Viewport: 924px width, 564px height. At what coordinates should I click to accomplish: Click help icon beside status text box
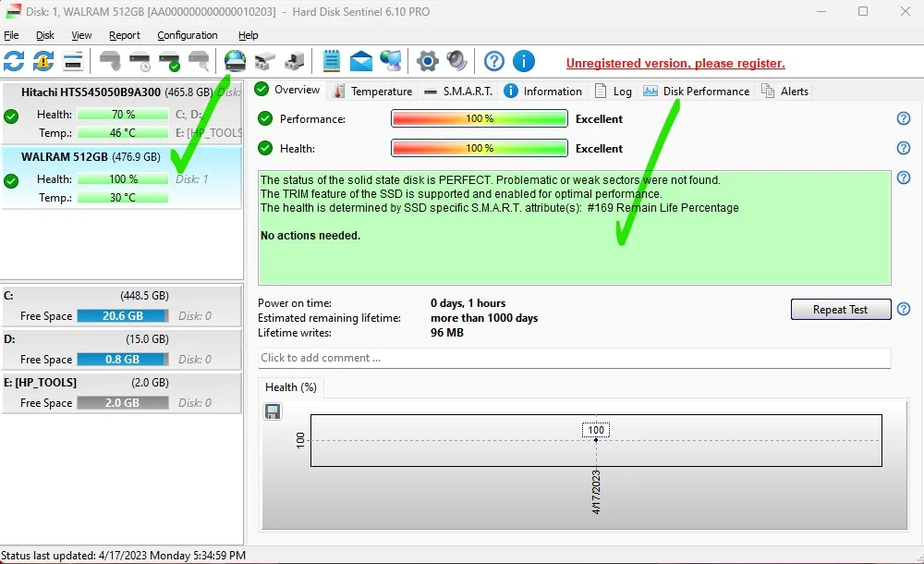[x=904, y=177]
